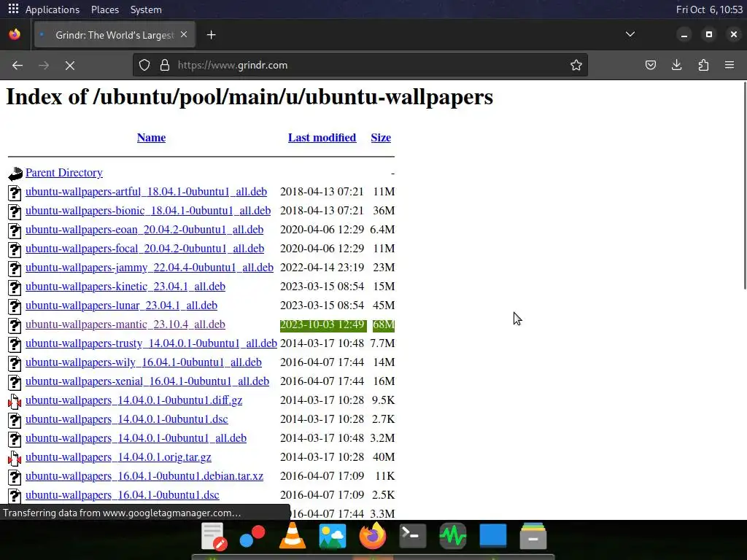
Task: Sort listing by Last modified
Action: tap(322, 138)
